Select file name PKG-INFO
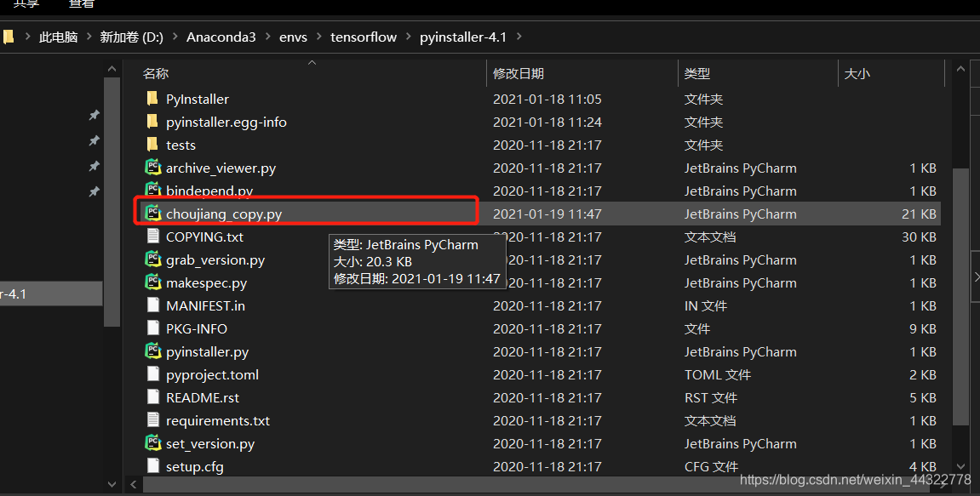This screenshot has height=496, width=980. tap(196, 328)
